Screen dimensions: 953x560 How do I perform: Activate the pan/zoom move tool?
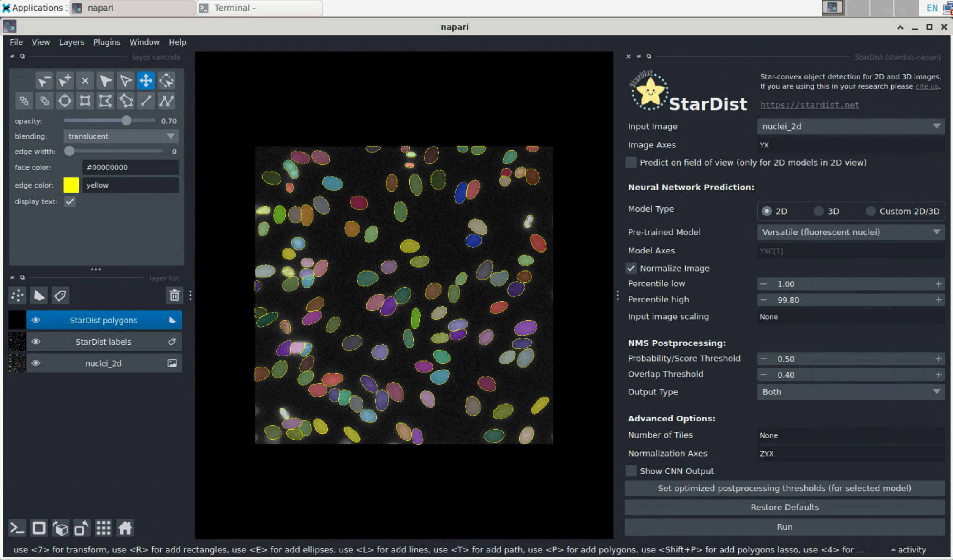tap(146, 80)
